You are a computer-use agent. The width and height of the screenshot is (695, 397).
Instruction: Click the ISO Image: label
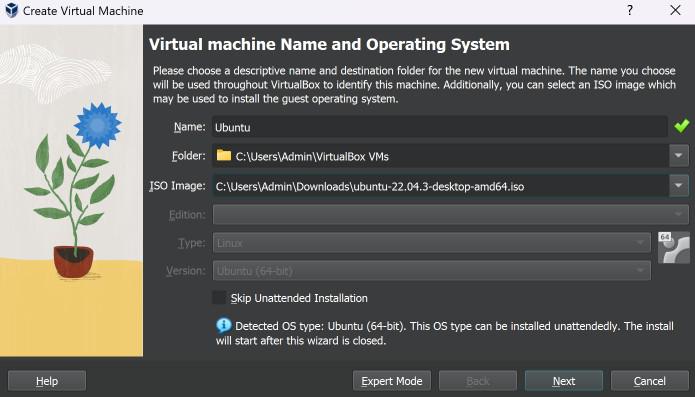(x=177, y=186)
